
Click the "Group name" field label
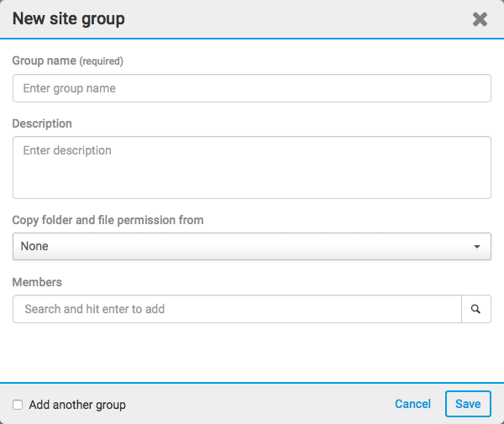point(44,60)
